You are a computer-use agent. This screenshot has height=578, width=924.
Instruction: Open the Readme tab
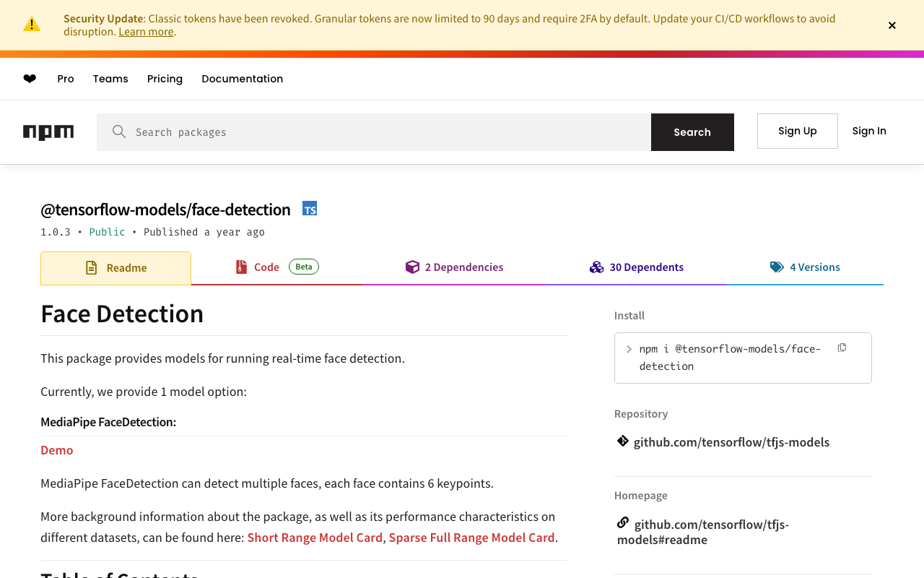(116, 268)
